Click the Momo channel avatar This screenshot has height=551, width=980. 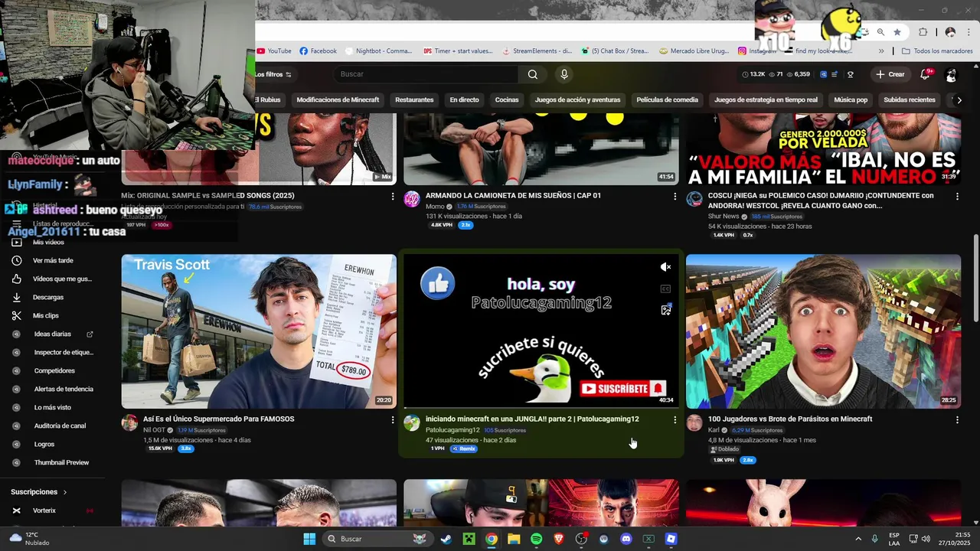click(412, 200)
